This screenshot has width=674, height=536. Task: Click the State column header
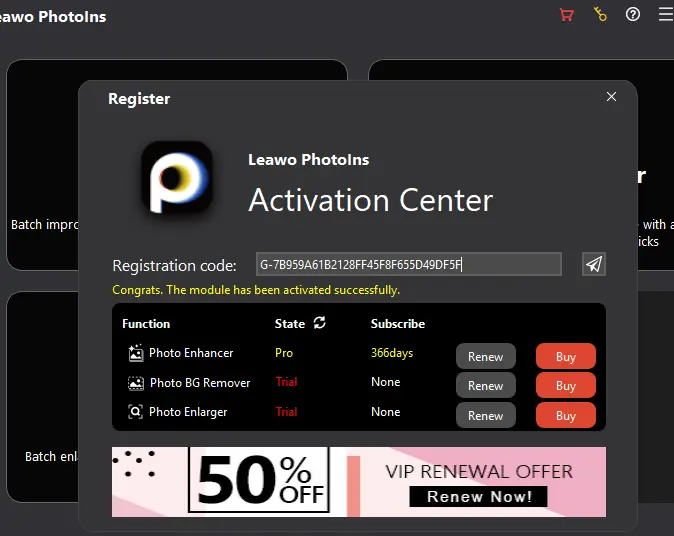pos(290,324)
